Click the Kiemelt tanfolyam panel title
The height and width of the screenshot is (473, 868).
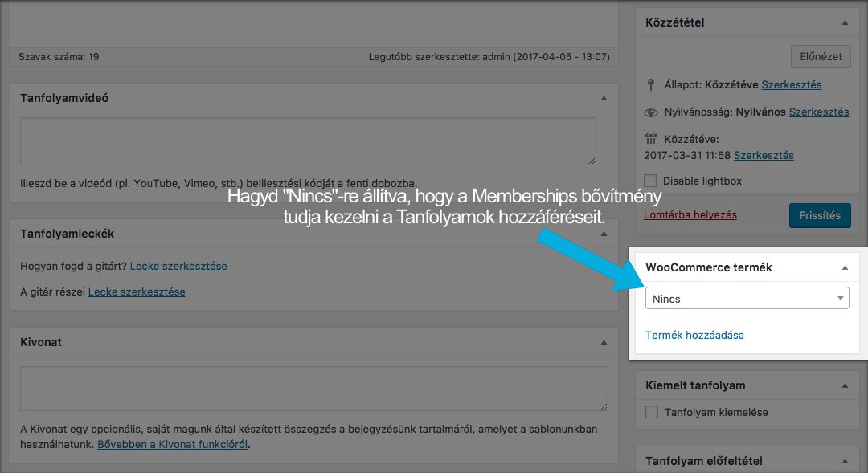[695, 385]
